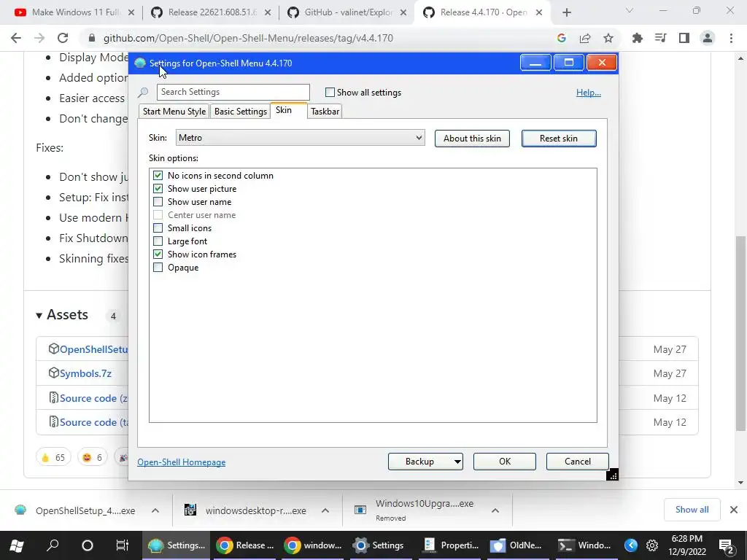The width and height of the screenshot is (747, 560).
Task: Uncheck Show icon frames option
Action: click(x=158, y=254)
